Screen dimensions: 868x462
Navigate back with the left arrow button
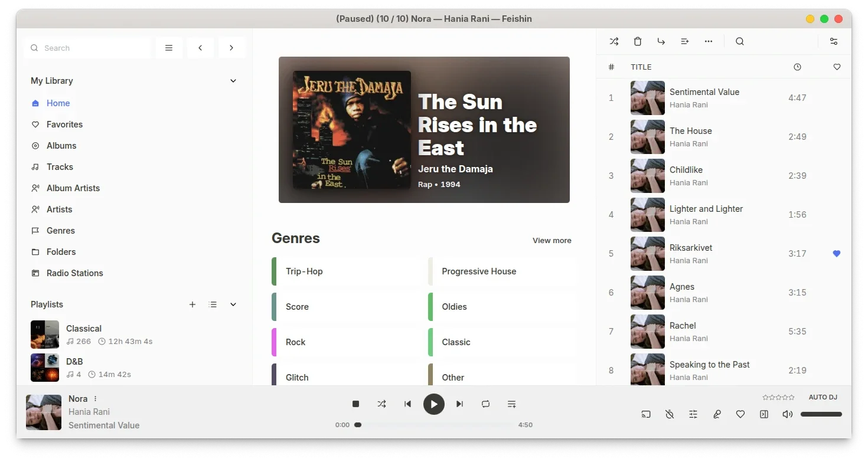pos(200,48)
